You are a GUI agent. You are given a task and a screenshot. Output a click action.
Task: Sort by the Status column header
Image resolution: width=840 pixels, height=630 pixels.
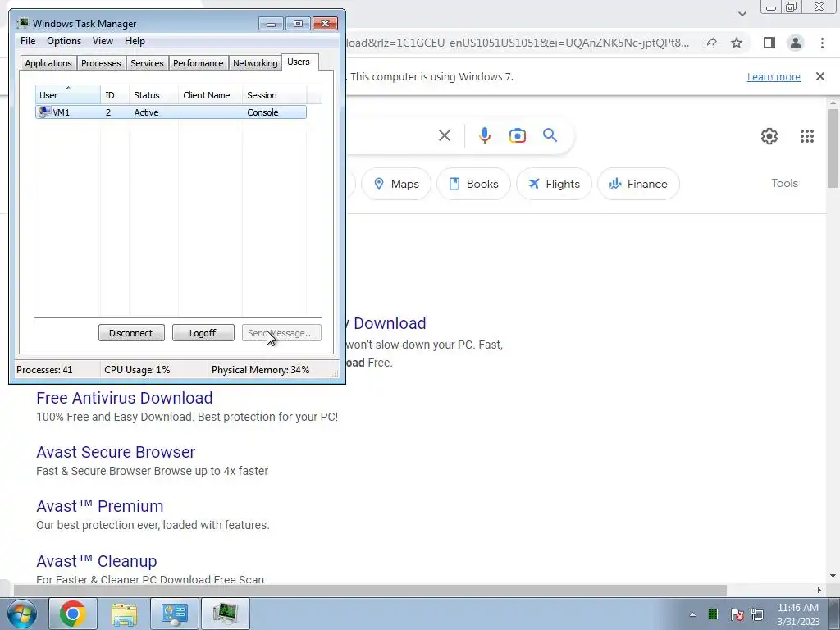coord(153,95)
